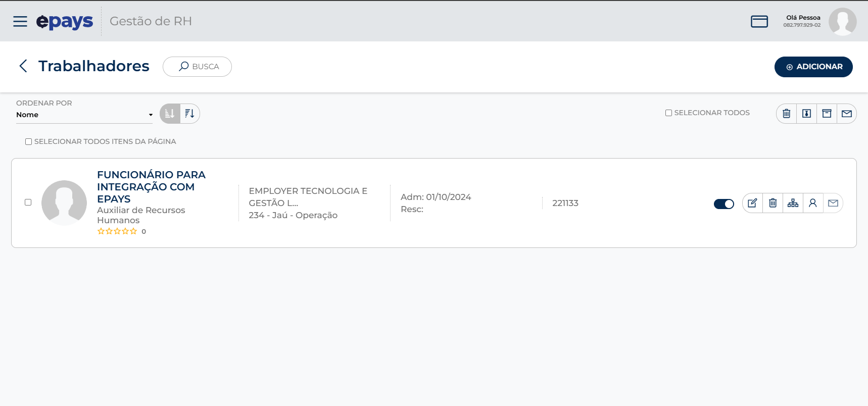Viewport: 868px width, 406px height.
Task: Download selected workers using the top download icon
Action: pos(806,114)
